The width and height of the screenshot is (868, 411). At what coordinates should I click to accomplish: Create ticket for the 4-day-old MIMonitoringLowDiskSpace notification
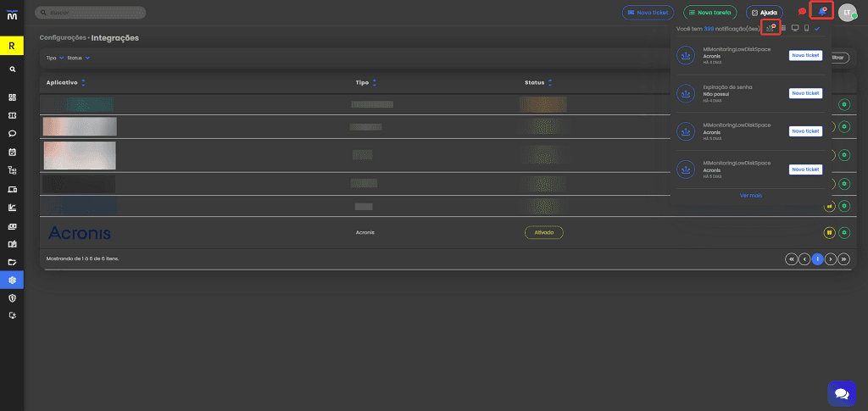(x=805, y=55)
